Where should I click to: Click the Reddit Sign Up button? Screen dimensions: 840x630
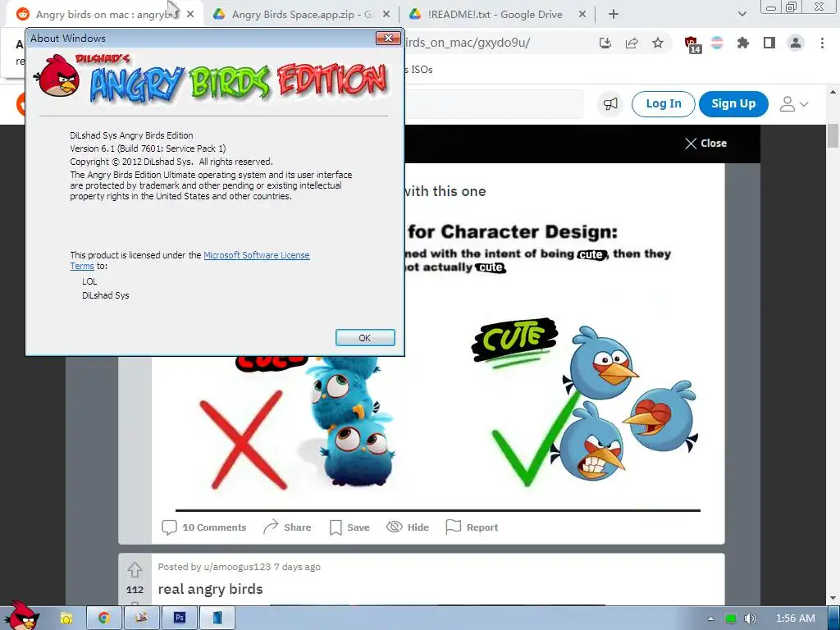[733, 104]
